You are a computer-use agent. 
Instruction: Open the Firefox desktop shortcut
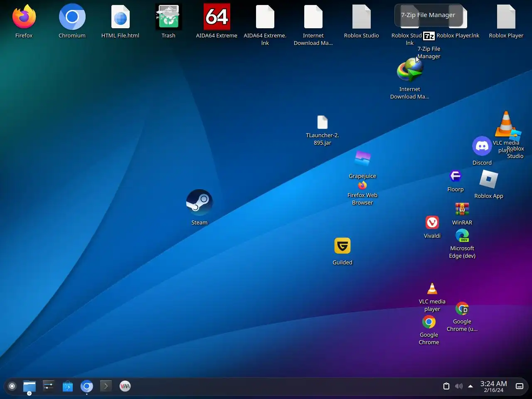(24, 17)
